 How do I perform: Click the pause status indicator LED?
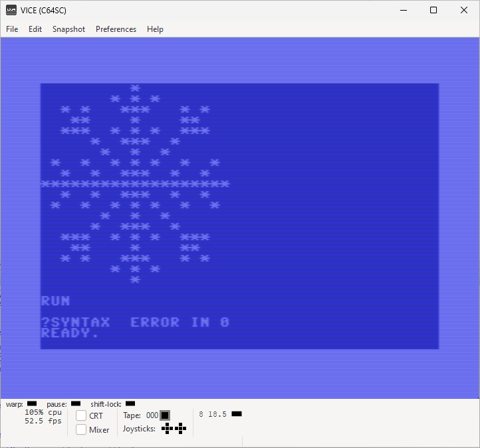76,403
